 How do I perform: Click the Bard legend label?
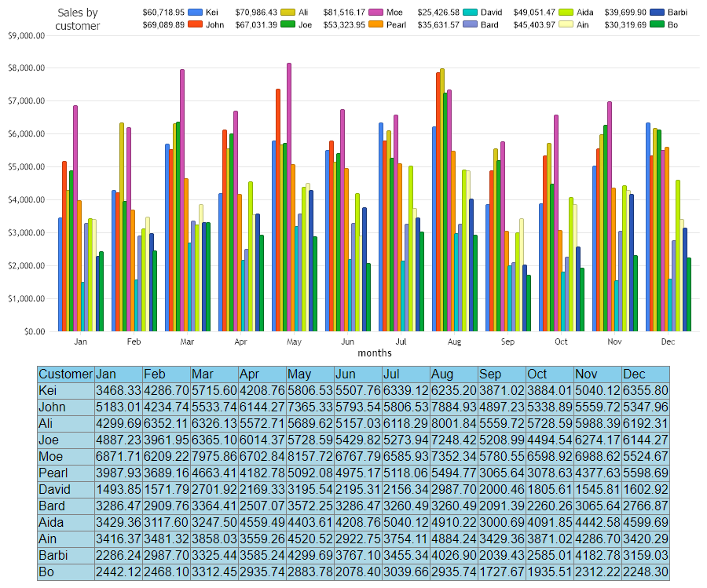click(489, 25)
